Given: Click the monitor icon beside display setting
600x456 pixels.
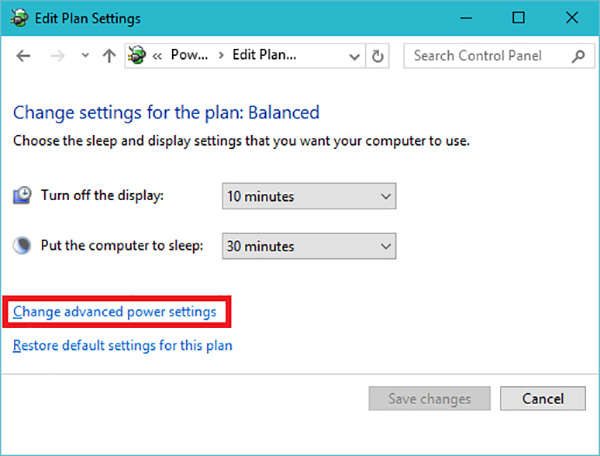Looking at the screenshot, I should click(23, 196).
